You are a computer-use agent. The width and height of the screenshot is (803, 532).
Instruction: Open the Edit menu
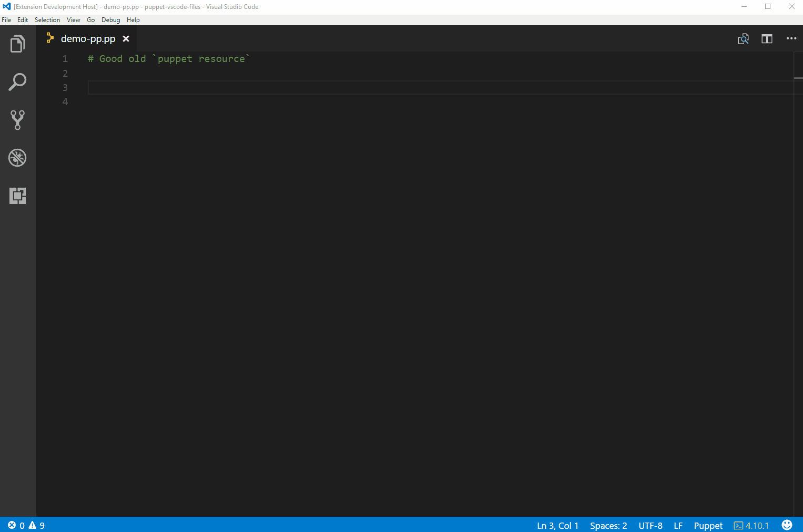click(x=23, y=20)
